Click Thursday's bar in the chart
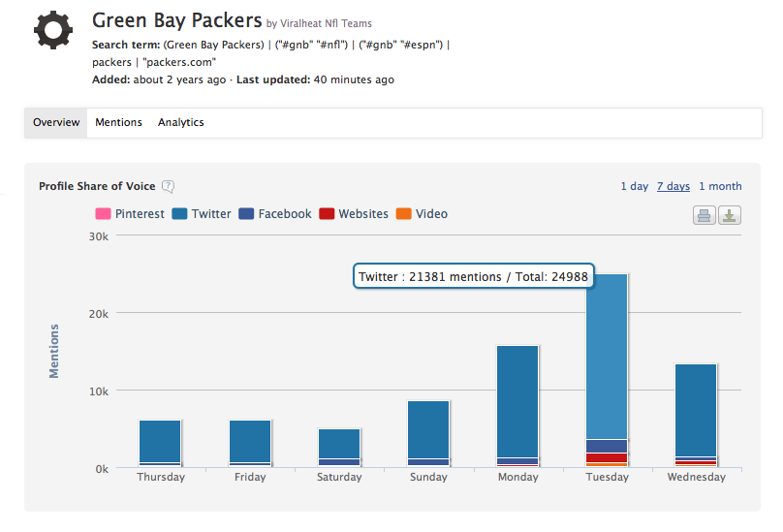 click(160, 441)
